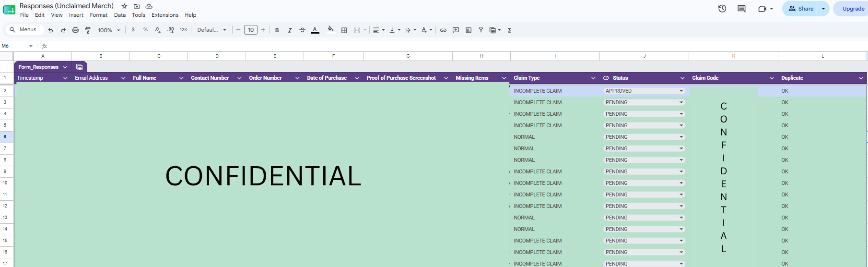Toggle italic formatting
This screenshot has width=868, height=267.
click(x=290, y=30)
